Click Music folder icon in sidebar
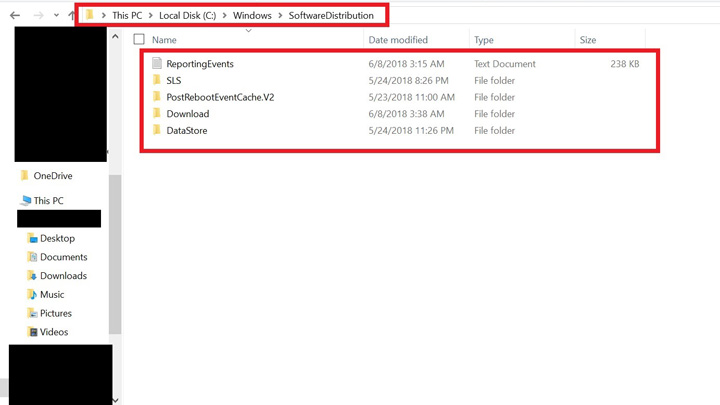Image resolution: width=720 pixels, height=405 pixels. (32, 294)
